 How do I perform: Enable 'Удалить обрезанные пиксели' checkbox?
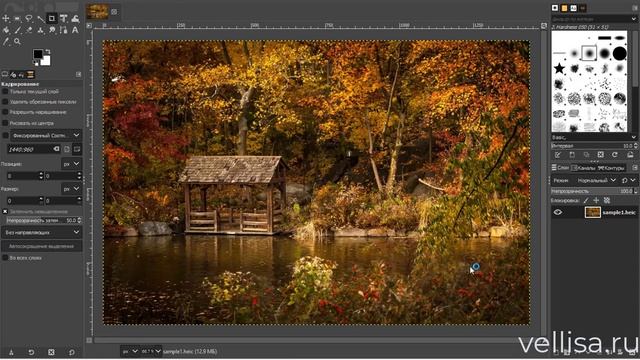(5, 102)
